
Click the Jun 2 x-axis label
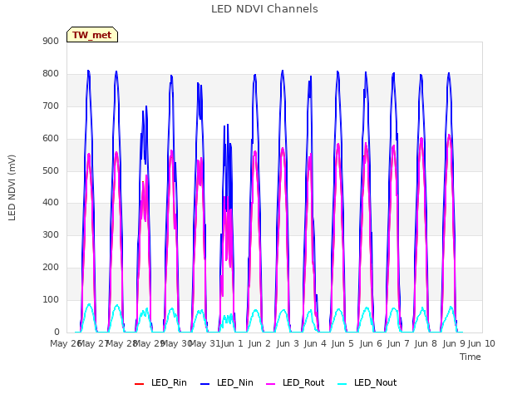coord(259,343)
